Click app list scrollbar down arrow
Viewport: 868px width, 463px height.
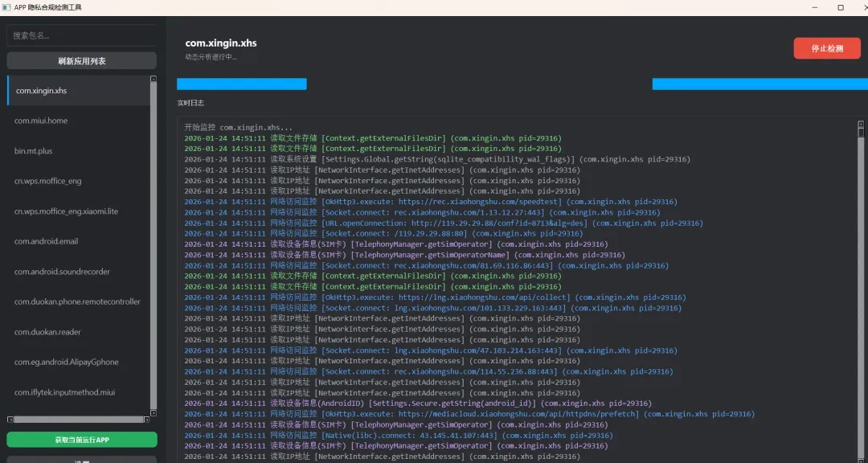pos(154,413)
